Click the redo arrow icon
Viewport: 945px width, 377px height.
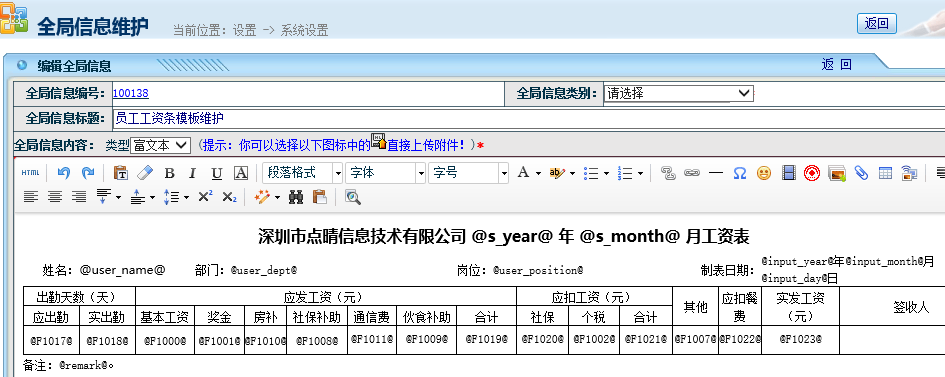[x=88, y=173]
